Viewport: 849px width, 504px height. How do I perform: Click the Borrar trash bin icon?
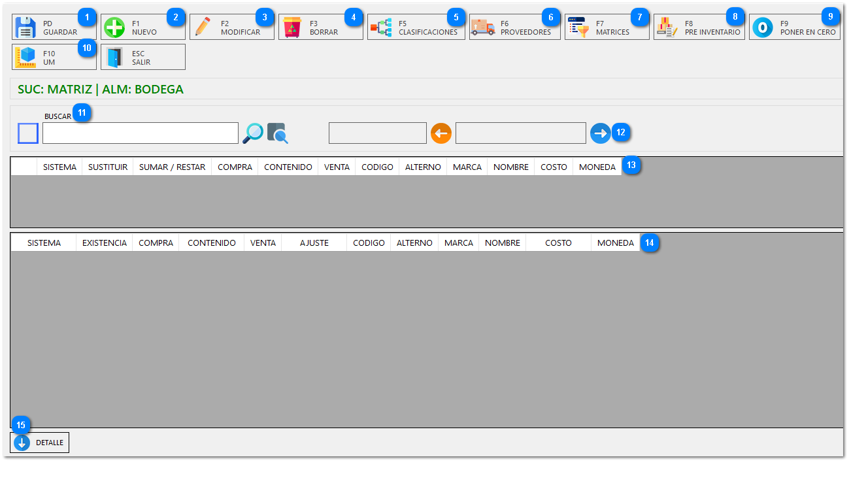(292, 27)
